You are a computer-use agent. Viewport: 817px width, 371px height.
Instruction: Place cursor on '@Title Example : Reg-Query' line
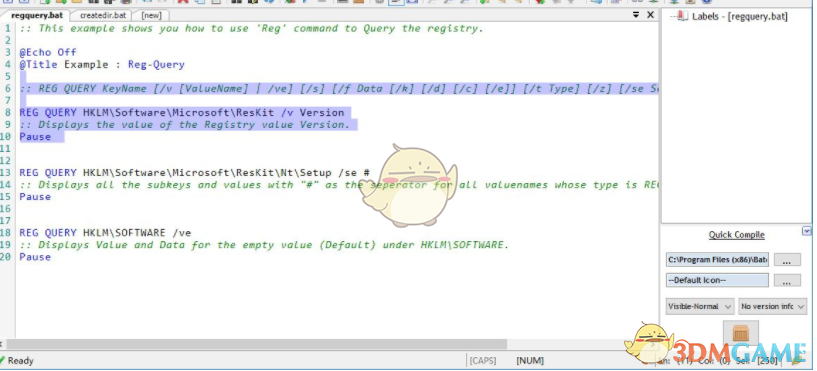(102, 65)
